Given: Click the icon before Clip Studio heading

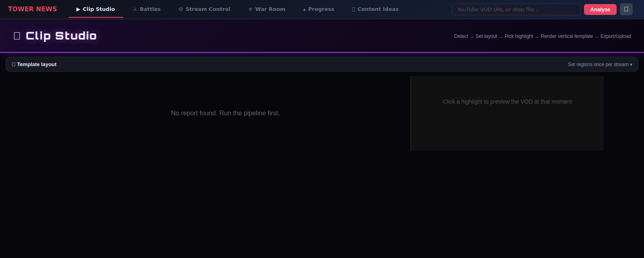Looking at the screenshot, I should (x=17, y=36).
